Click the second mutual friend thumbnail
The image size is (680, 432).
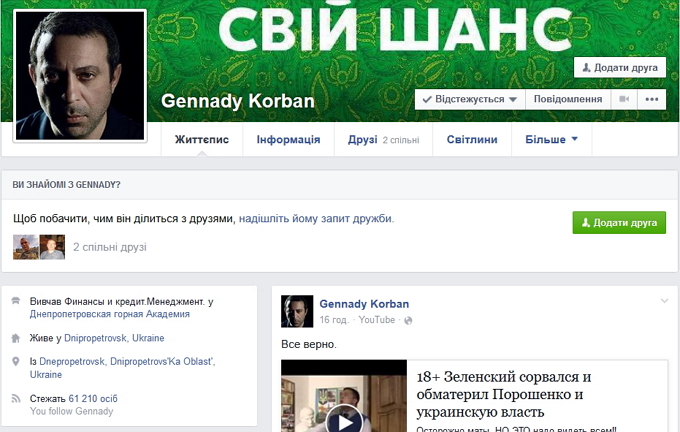tap(52, 247)
